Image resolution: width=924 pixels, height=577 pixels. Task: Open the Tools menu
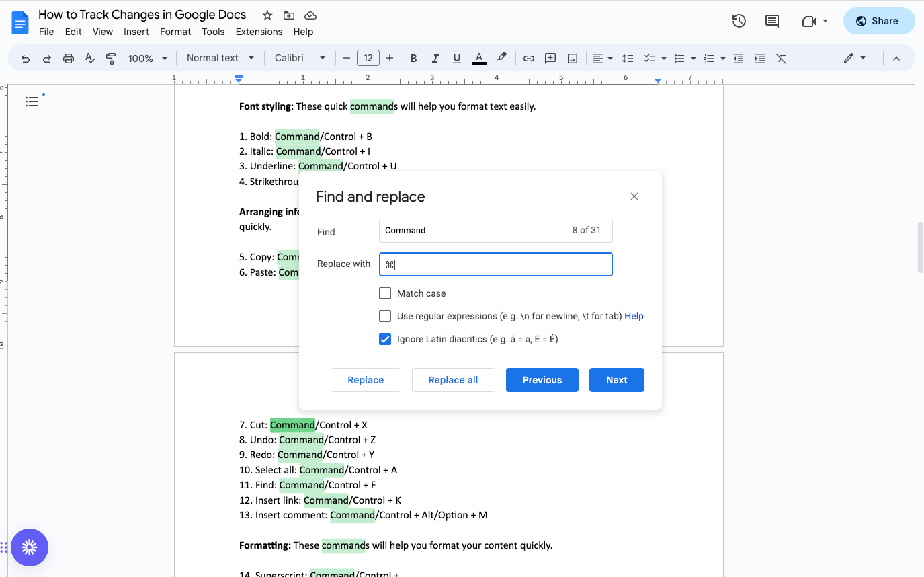point(213,32)
